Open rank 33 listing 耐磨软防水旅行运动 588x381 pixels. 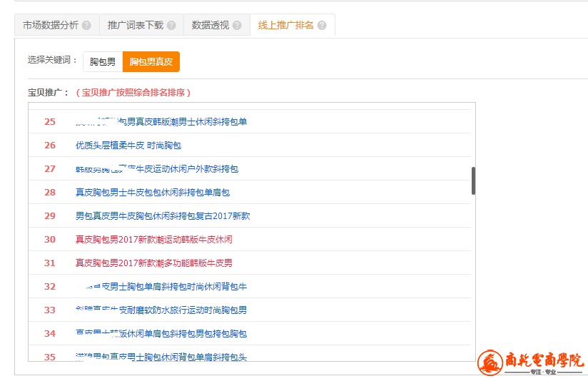pyautogui.click(x=161, y=310)
